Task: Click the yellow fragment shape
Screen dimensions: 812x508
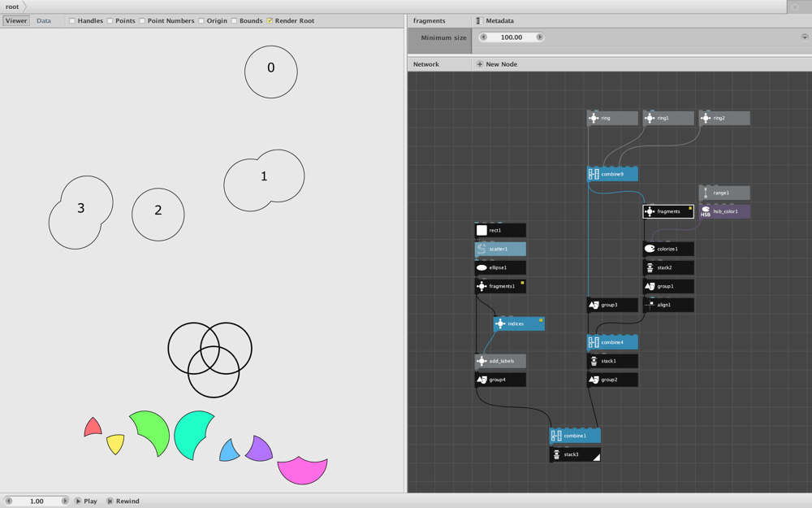Action: (x=116, y=444)
